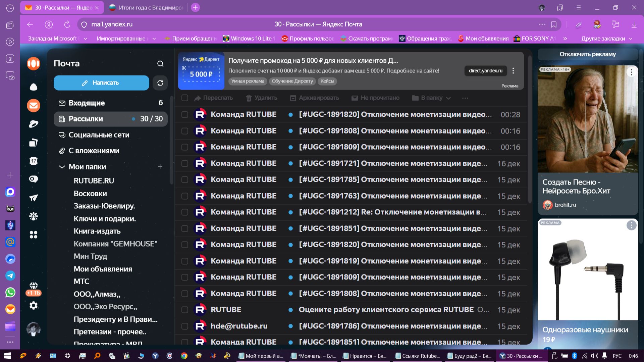Expand Другие закладки dropdown
The width and height of the screenshot is (644, 362).
click(x=606, y=39)
